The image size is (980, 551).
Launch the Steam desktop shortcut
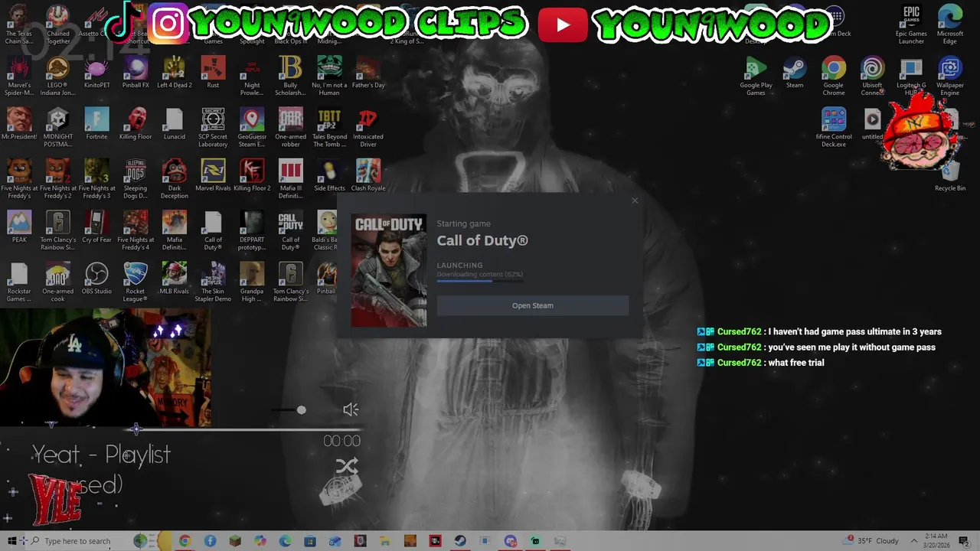coord(795,73)
